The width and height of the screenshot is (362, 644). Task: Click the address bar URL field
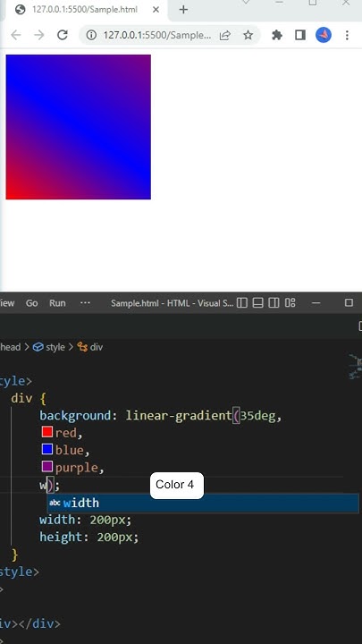[x=157, y=35]
